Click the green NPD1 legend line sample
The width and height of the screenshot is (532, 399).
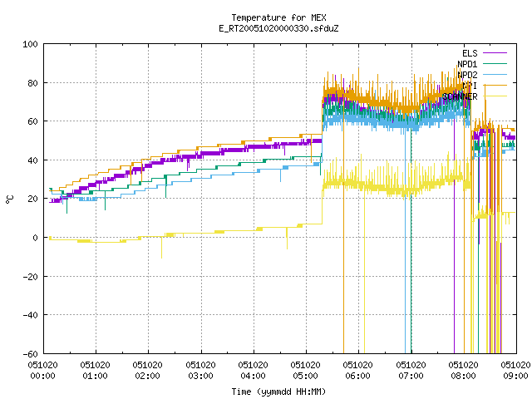tap(495, 63)
